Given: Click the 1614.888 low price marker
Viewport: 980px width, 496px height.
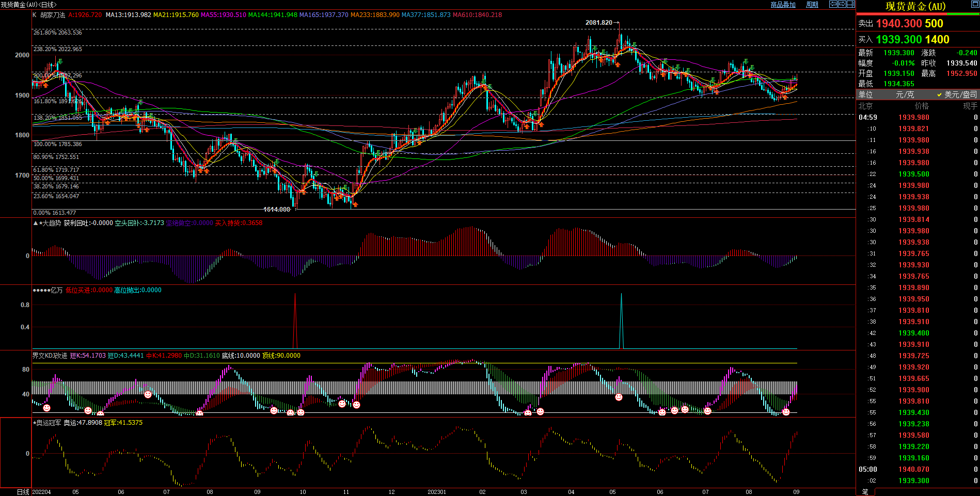Looking at the screenshot, I should click(277, 210).
